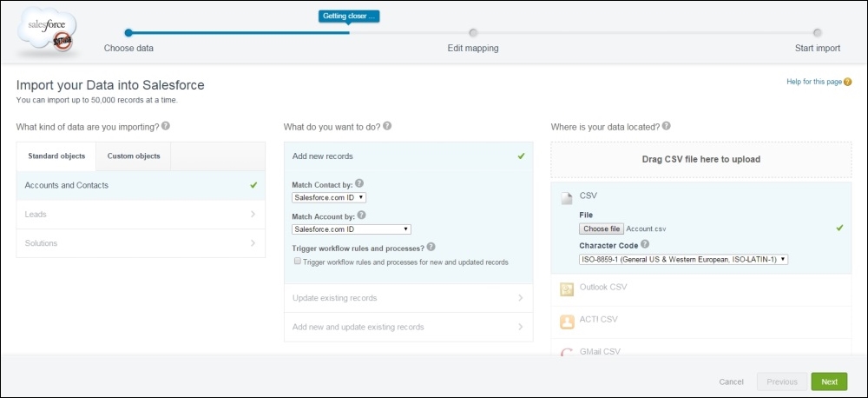The width and height of the screenshot is (868, 398).
Task: Click help icon beside Character Code
Action: tap(645, 245)
